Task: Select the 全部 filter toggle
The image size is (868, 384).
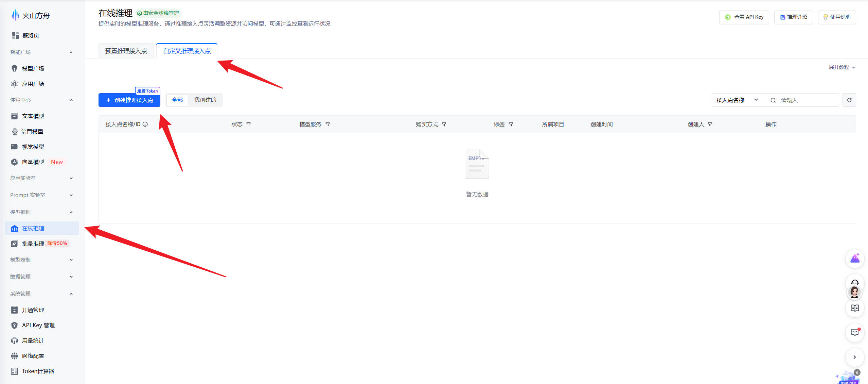Action: 177,100
